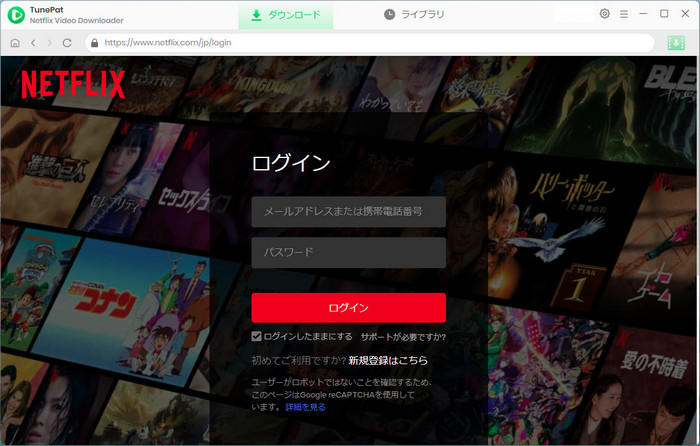Focus the パスワード input field

(348, 252)
